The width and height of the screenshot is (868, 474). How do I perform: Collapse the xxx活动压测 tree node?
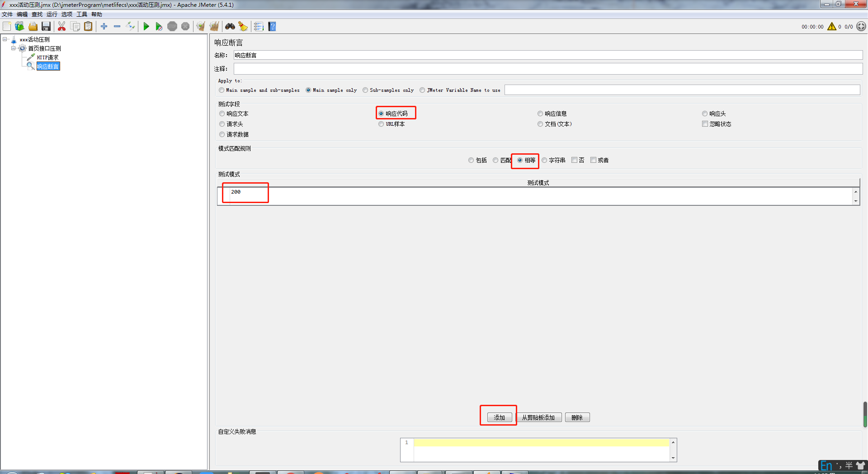[5, 39]
